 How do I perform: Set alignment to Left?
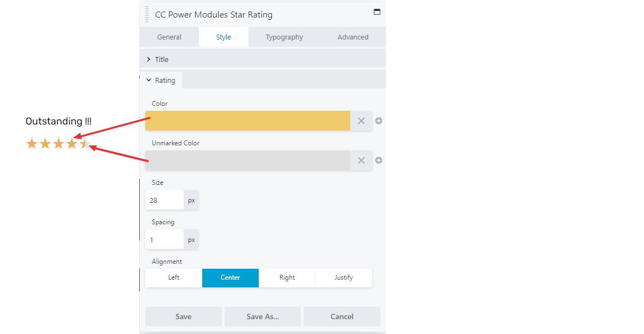[x=174, y=278]
